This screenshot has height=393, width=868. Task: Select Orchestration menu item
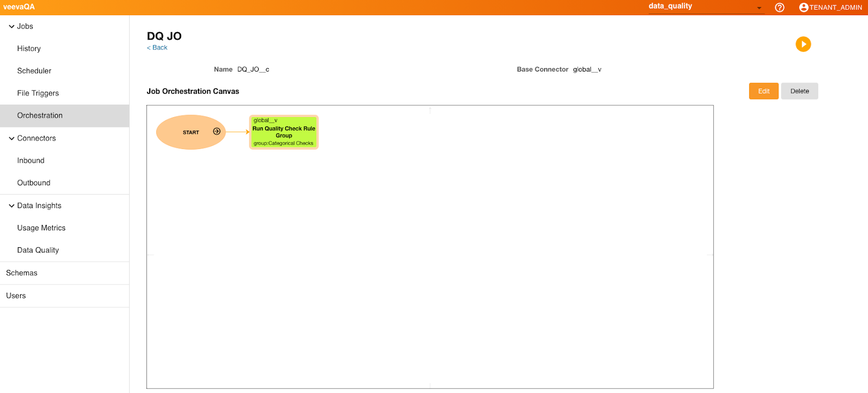click(40, 115)
